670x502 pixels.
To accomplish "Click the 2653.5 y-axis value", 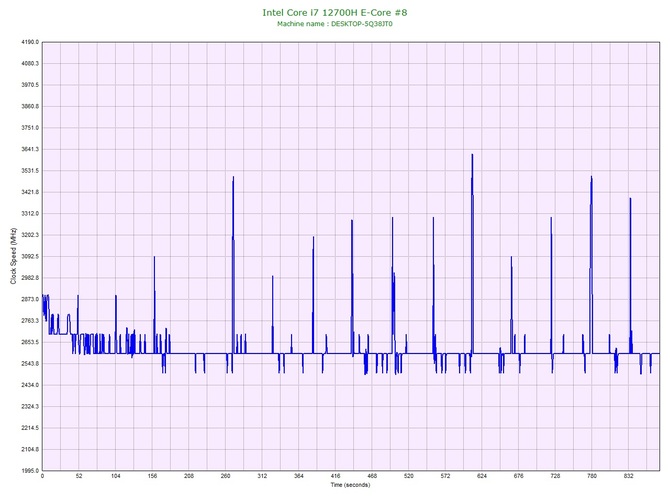I will tap(30, 342).
